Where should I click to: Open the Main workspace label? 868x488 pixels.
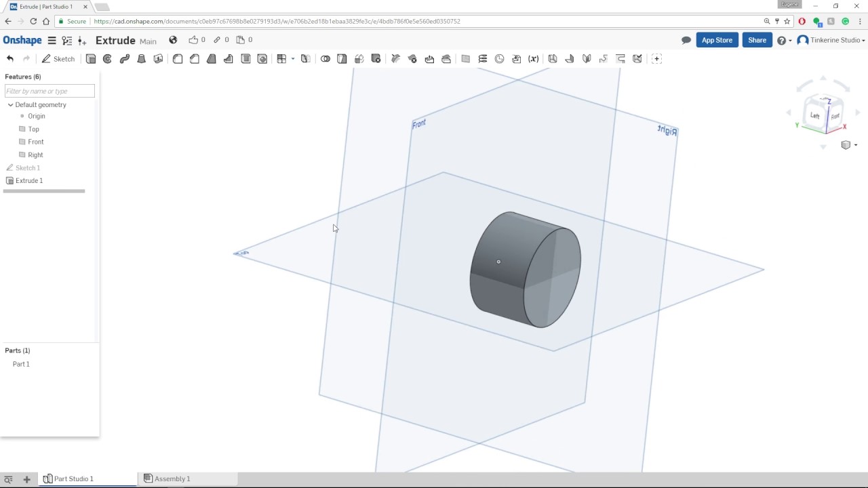pyautogui.click(x=148, y=41)
